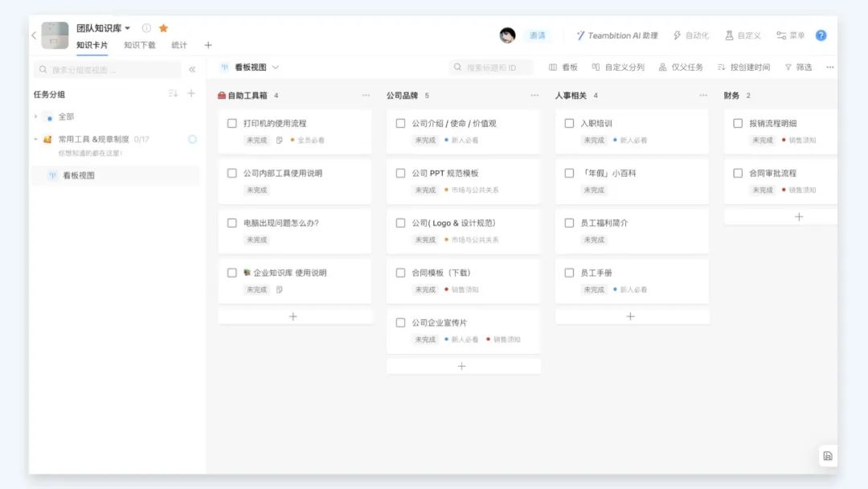Open the sort icon in task group header
This screenshot has height=489, width=868.
tap(173, 94)
